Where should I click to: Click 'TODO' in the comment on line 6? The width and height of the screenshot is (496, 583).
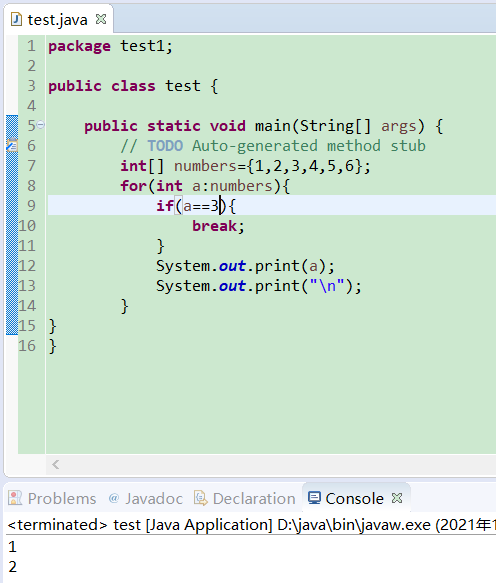165,146
